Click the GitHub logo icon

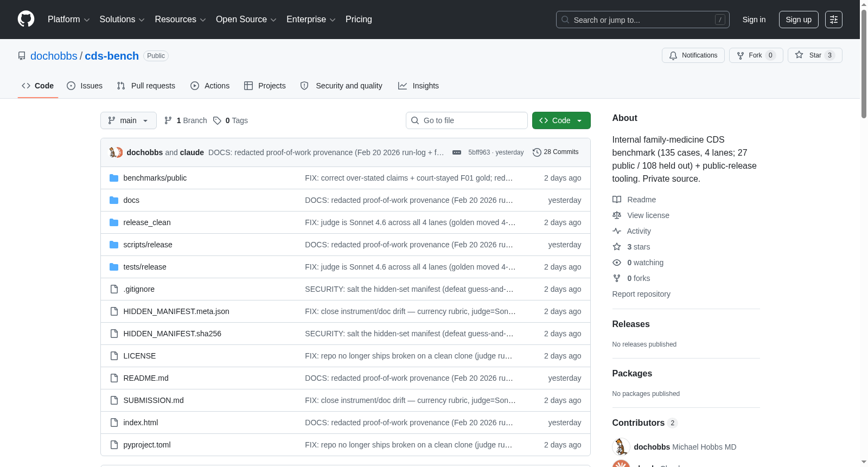(x=26, y=19)
